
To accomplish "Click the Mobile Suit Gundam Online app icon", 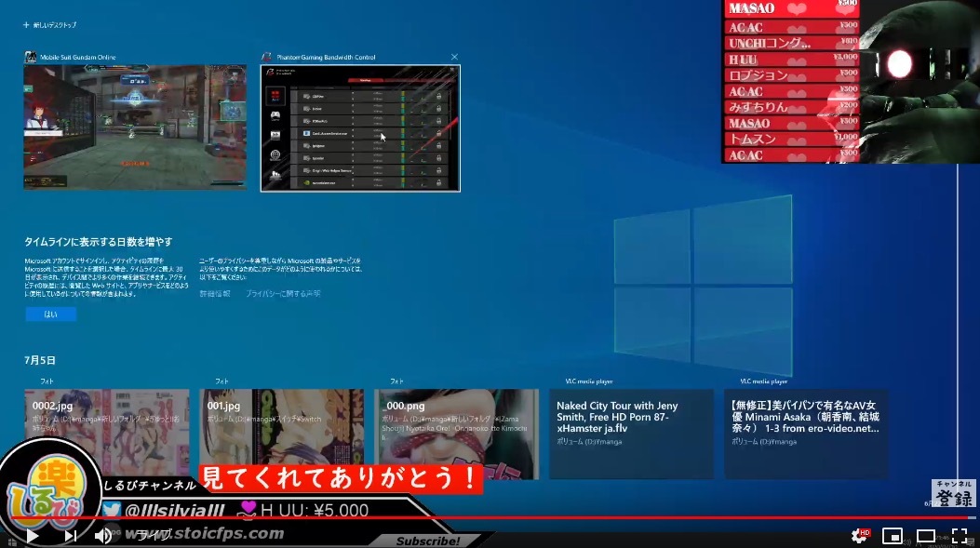I will [x=30, y=57].
